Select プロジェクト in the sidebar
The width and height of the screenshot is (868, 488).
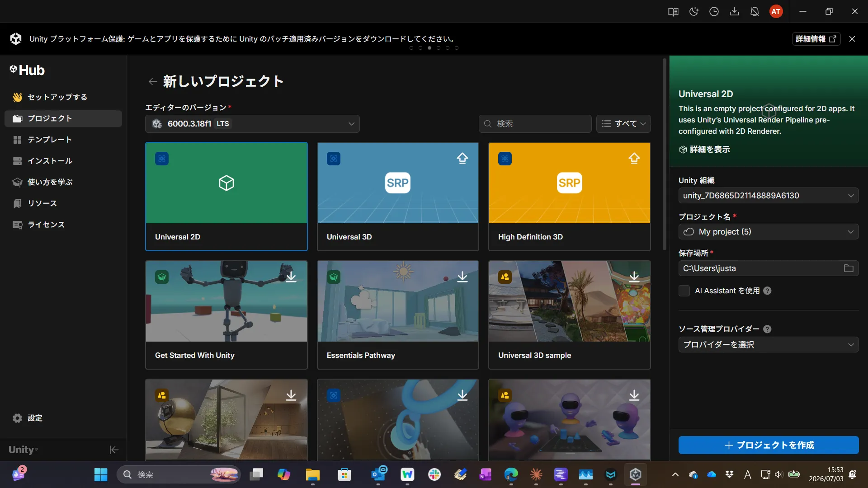(63, 118)
